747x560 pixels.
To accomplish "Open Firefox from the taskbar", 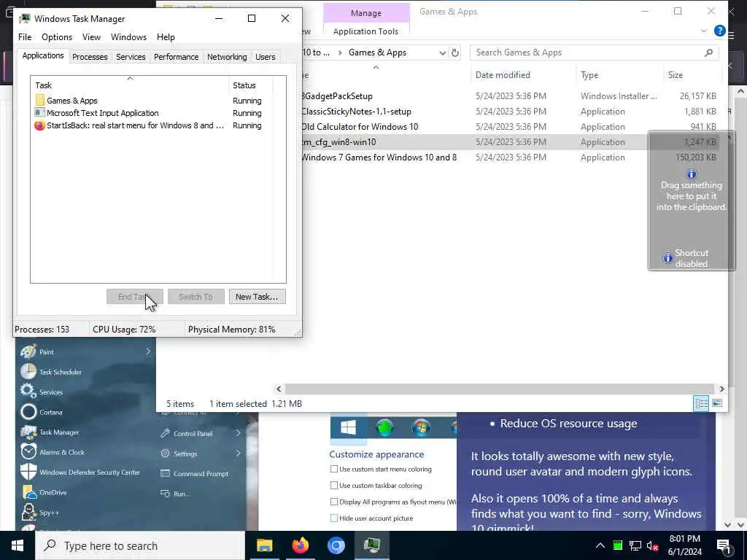I will pos(300,545).
